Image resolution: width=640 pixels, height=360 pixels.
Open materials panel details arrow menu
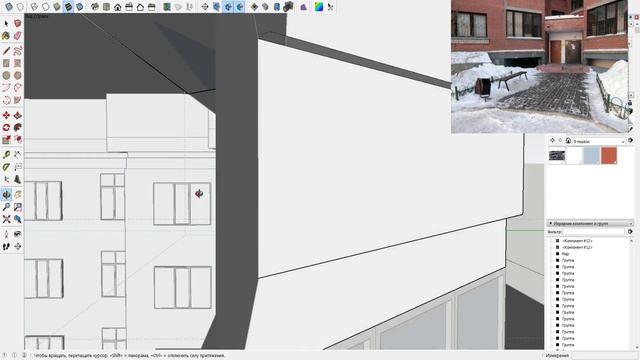click(631, 140)
